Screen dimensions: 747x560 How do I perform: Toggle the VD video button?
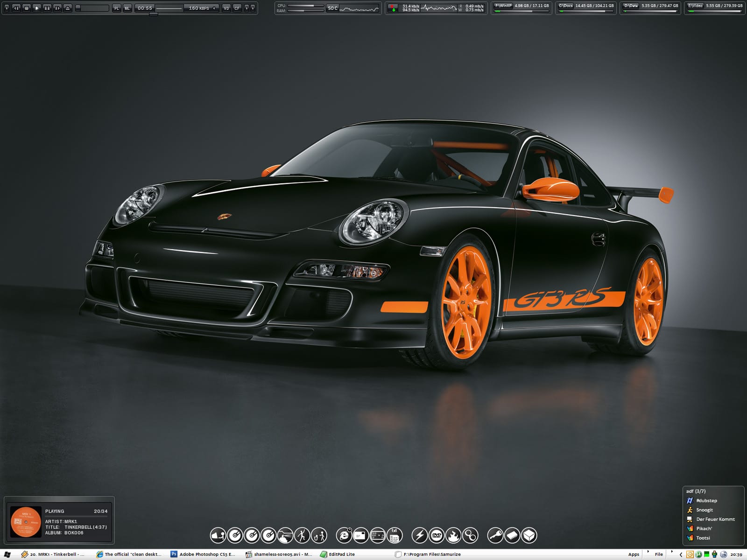pos(226,8)
